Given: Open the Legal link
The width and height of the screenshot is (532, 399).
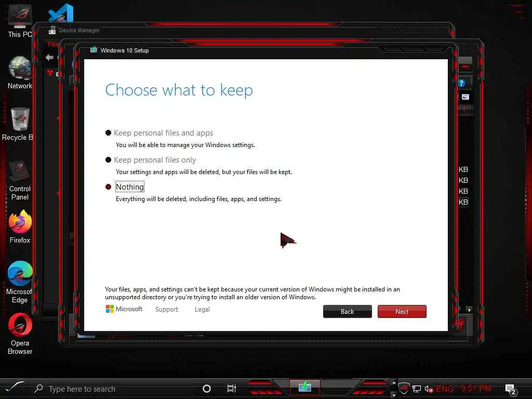Looking at the screenshot, I should point(202,310).
